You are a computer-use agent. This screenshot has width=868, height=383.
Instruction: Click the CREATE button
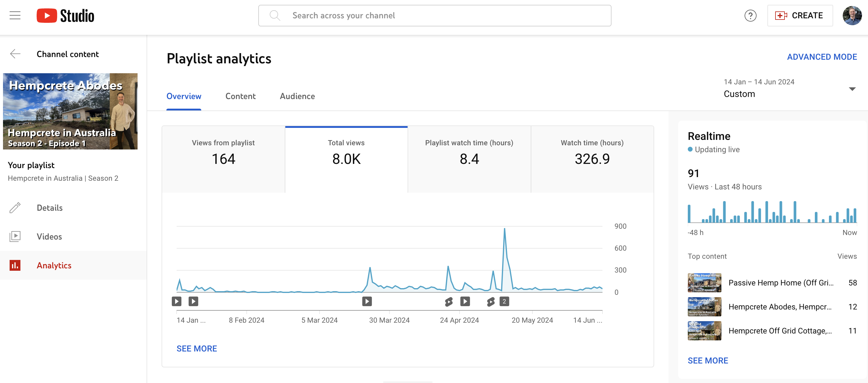click(800, 15)
